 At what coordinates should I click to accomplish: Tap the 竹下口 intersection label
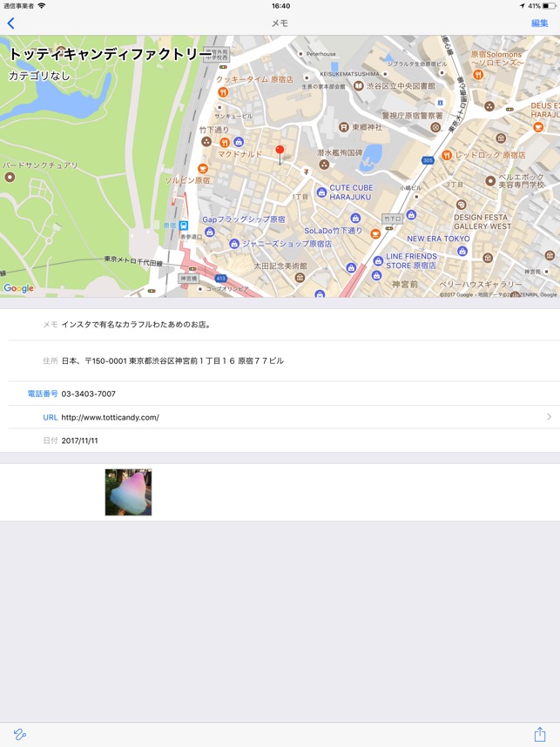pyautogui.click(x=392, y=219)
